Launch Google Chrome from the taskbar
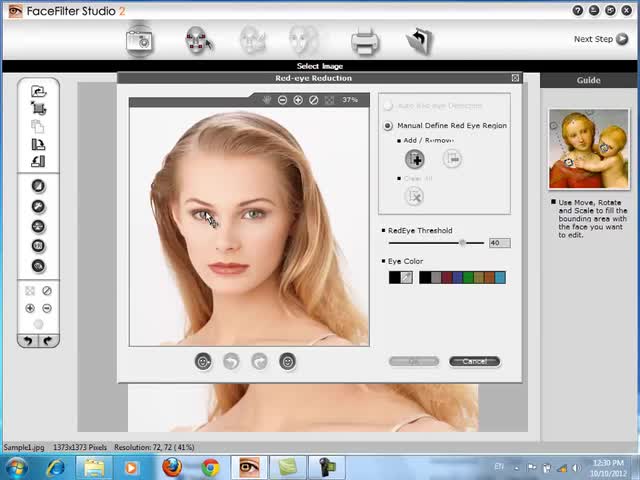Image resolution: width=640 pixels, height=480 pixels. [x=210, y=468]
